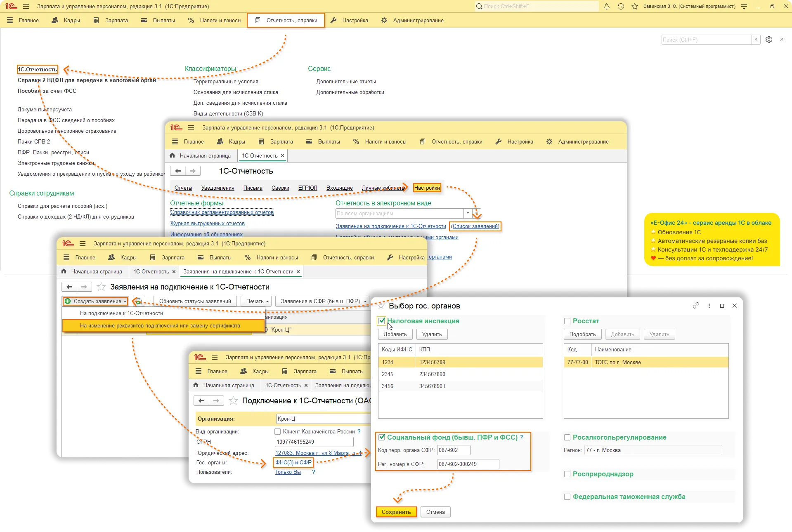This screenshot has height=532, width=792.
Task: Click the Рег. номер в СФР input field
Action: [468, 464]
